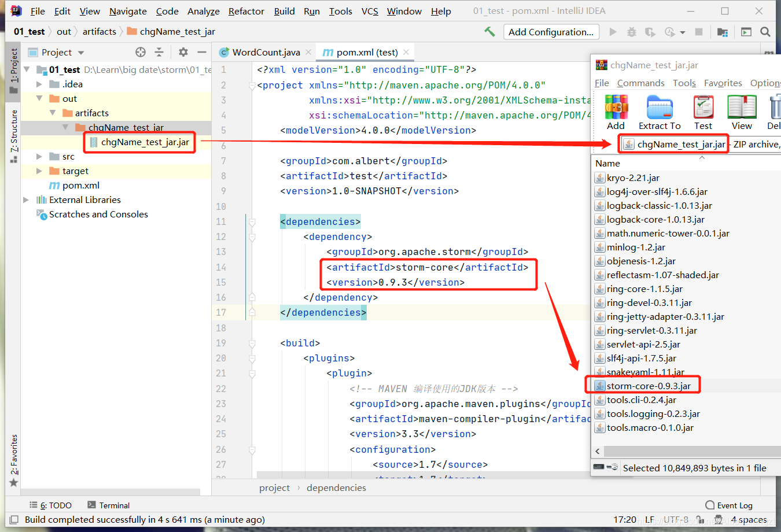Click the Build Project hammer icon
This screenshot has height=532, width=781.
(x=489, y=32)
